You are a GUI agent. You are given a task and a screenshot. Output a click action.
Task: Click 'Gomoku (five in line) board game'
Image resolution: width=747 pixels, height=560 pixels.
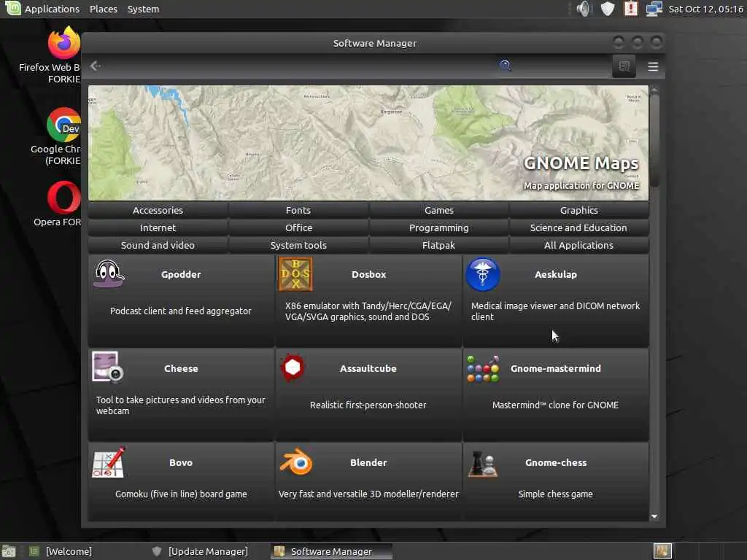[181, 494]
